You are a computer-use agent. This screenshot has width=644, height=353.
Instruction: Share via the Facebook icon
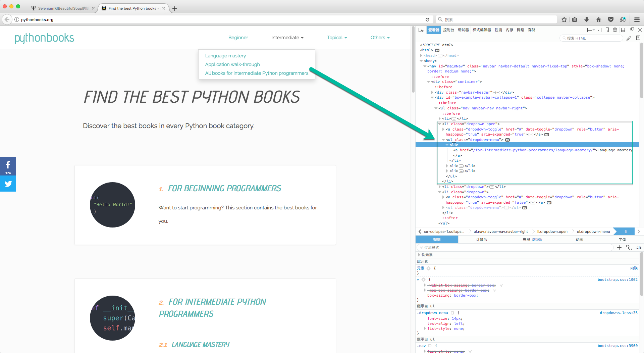pyautogui.click(x=8, y=166)
